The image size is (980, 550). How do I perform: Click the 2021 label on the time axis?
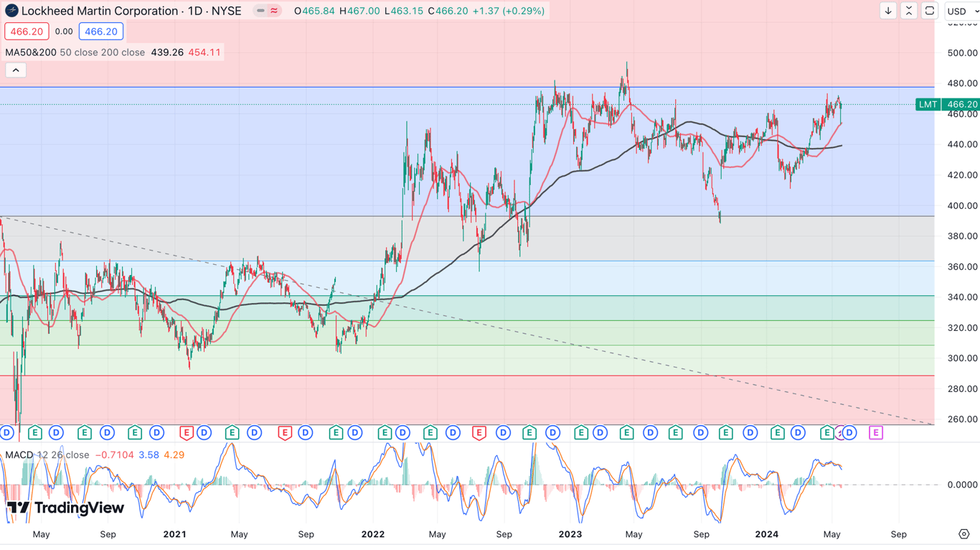pos(174,534)
